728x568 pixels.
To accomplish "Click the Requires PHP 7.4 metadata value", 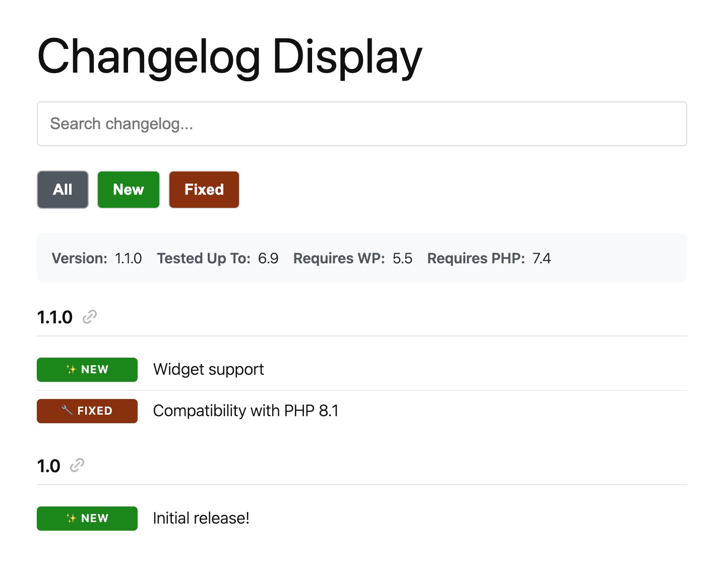I will tap(542, 258).
